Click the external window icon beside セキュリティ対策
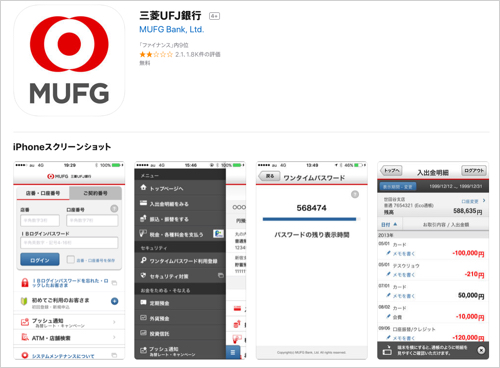 (220, 275)
